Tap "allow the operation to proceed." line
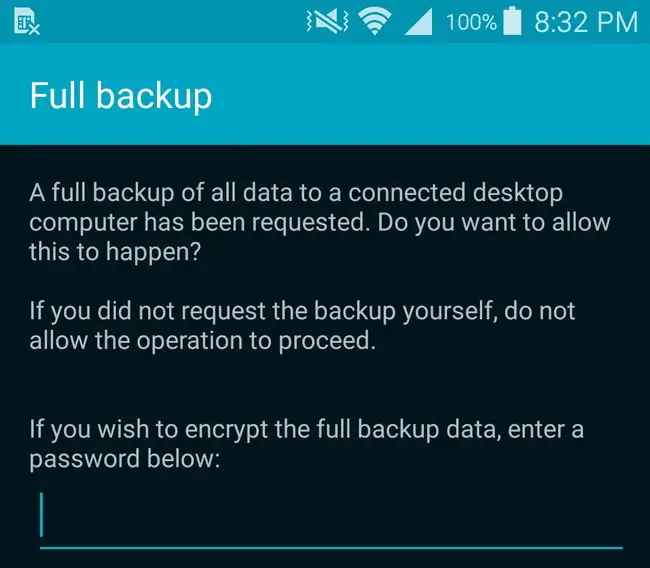 pyautogui.click(x=202, y=341)
